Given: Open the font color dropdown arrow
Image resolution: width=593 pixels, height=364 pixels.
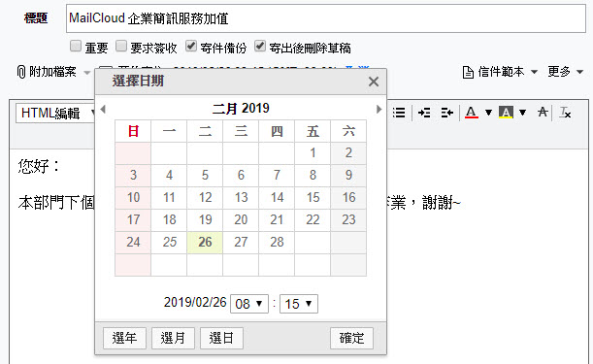Looking at the screenshot, I should click(x=488, y=113).
